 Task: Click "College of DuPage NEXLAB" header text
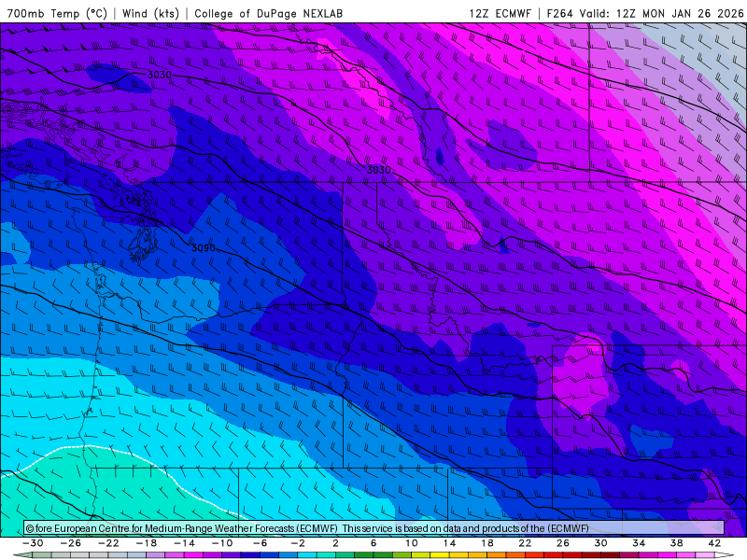[x=268, y=13]
